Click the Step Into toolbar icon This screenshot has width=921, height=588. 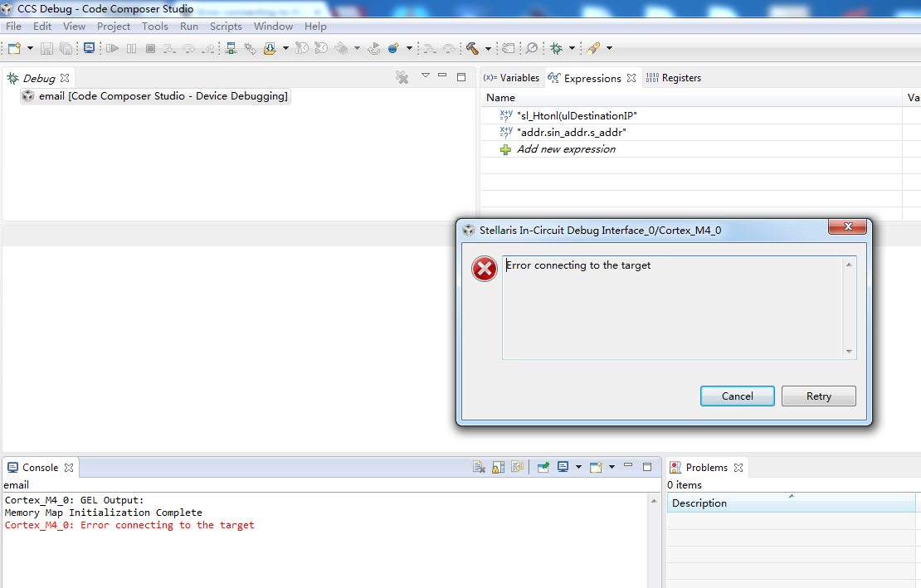point(169,49)
